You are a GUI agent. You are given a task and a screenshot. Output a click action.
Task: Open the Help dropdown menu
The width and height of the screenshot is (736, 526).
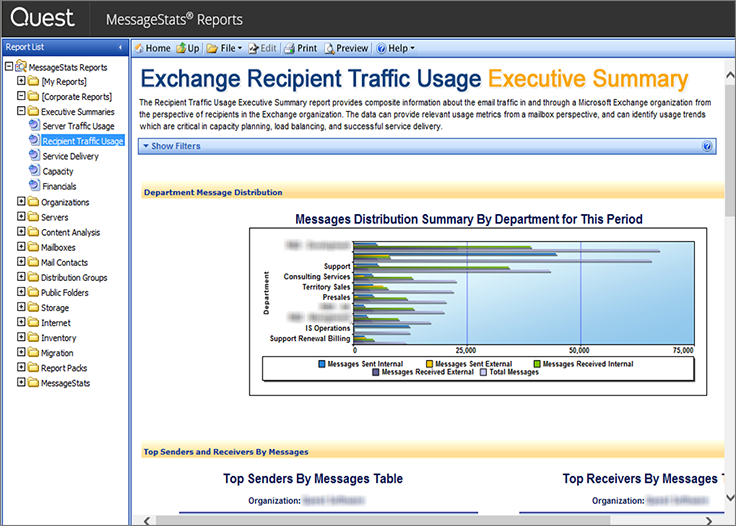[x=413, y=48]
